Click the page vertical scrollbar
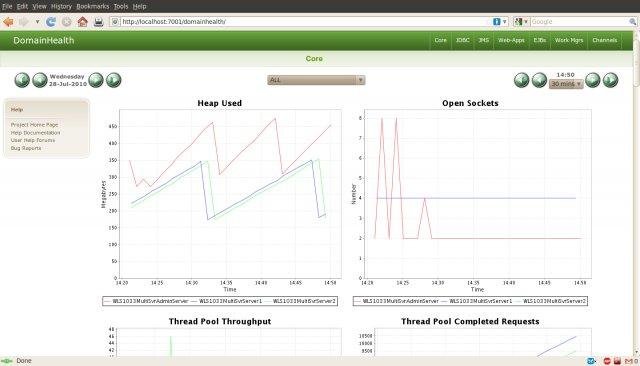 (636, 192)
